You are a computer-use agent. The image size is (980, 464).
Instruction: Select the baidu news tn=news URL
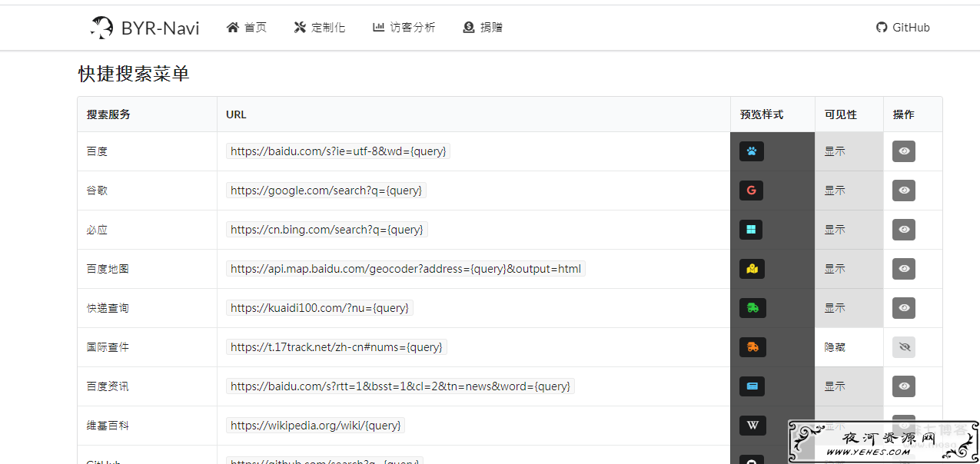[400, 386]
